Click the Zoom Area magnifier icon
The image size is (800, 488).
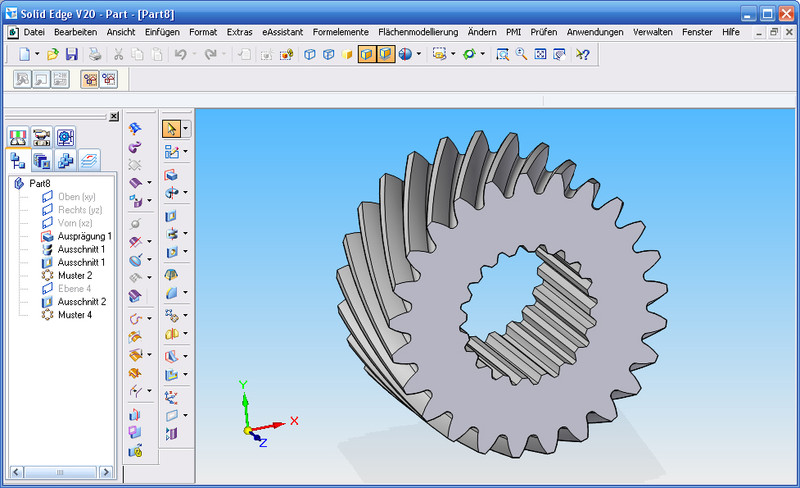(x=503, y=54)
